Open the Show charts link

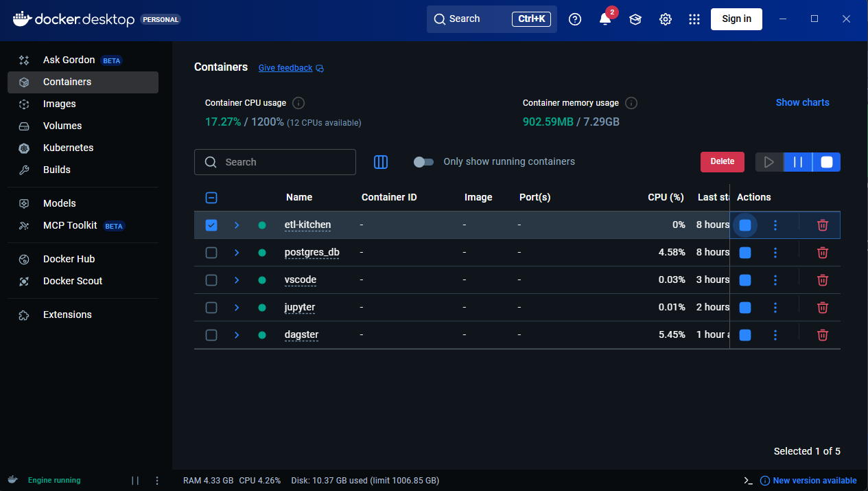[802, 102]
